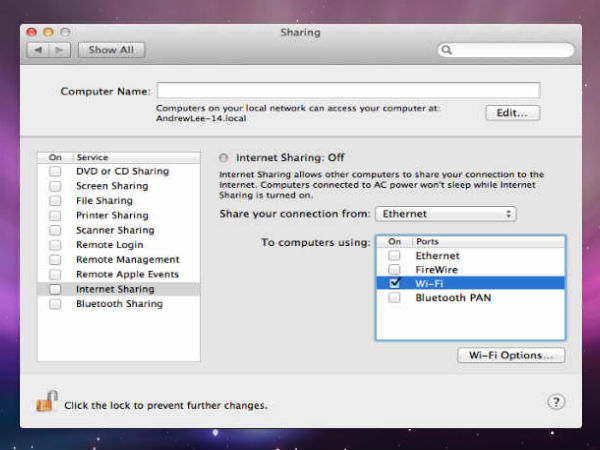Check the FireWire port checkbox
The image size is (600, 450).
click(x=395, y=270)
